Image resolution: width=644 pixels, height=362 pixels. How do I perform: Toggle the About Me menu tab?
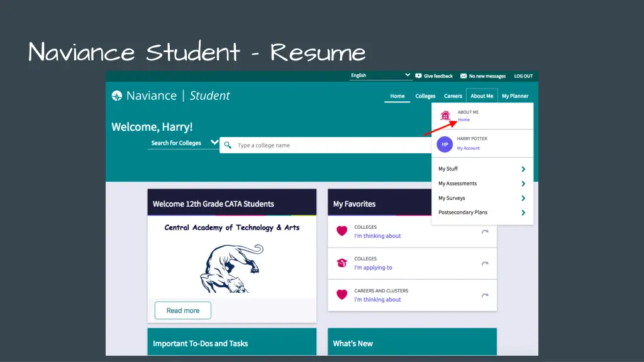tap(482, 96)
